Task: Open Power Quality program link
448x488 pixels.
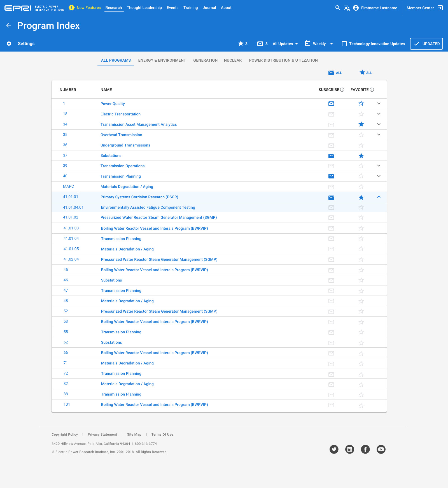Action: (113, 104)
